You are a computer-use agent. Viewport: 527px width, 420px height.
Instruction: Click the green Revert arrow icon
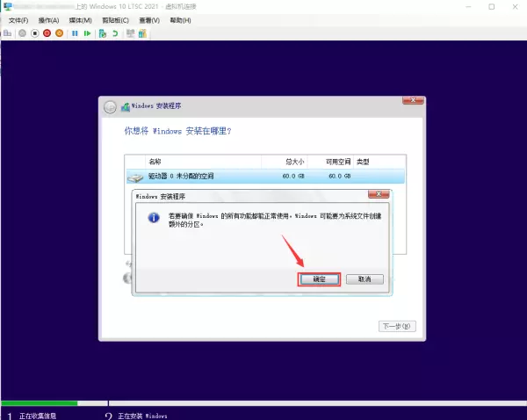(115, 33)
